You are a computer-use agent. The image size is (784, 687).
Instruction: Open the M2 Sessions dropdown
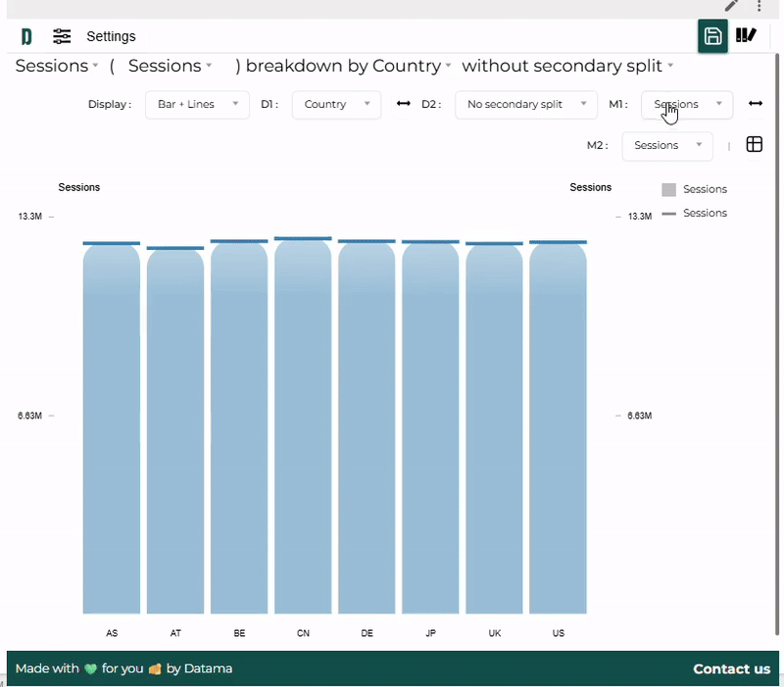pos(666,145)
